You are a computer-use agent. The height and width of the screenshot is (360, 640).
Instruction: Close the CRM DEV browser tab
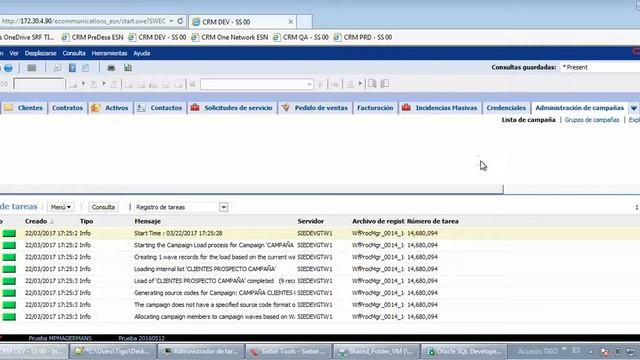click(x=291, y=22)
